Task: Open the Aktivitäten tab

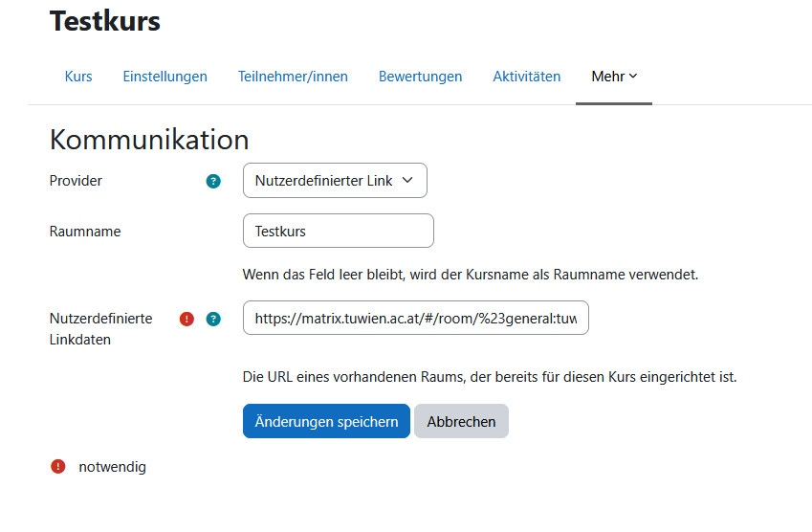Action: pos(526,77)
